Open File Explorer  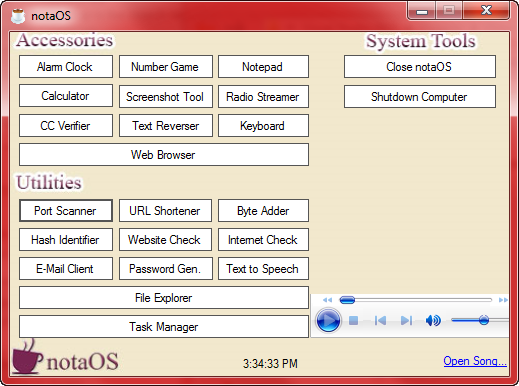tap(164, 298)
